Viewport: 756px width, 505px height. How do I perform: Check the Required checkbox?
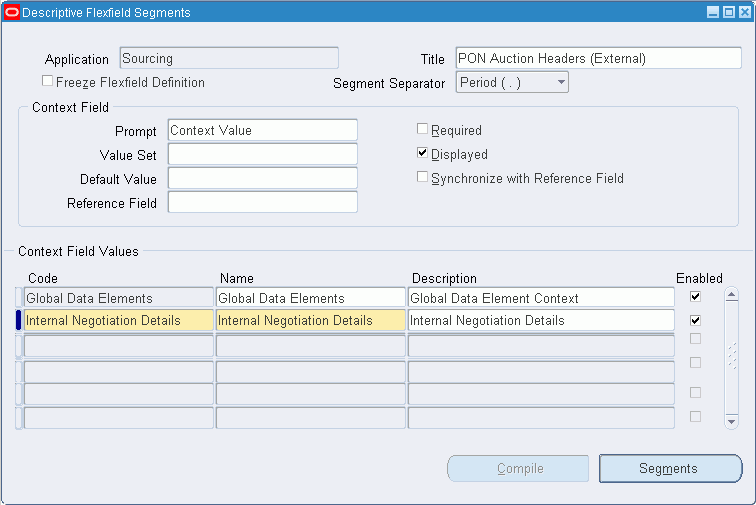point(423,130)
